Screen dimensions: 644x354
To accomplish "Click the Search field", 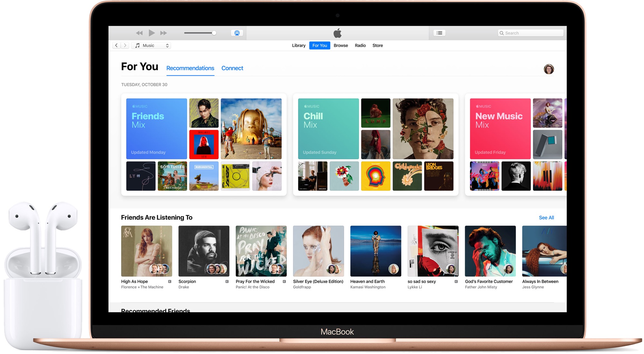I will (x=531, y=33).
